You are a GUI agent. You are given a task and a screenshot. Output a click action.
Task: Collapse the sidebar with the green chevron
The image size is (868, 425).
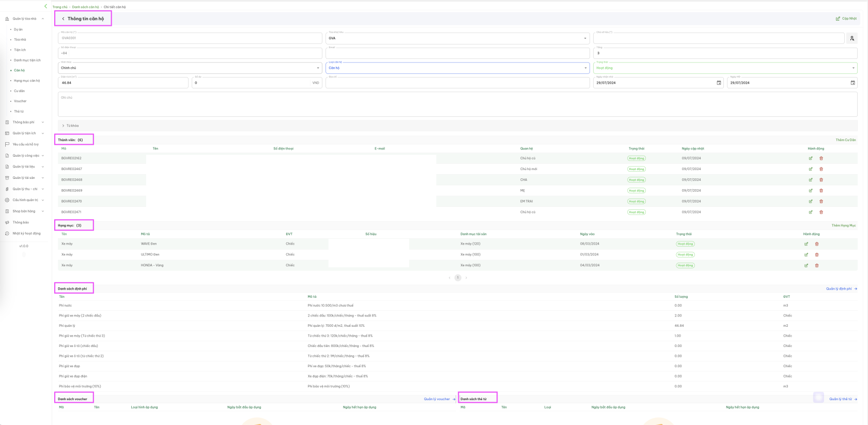pyautogui.click(x=45, y=6)
